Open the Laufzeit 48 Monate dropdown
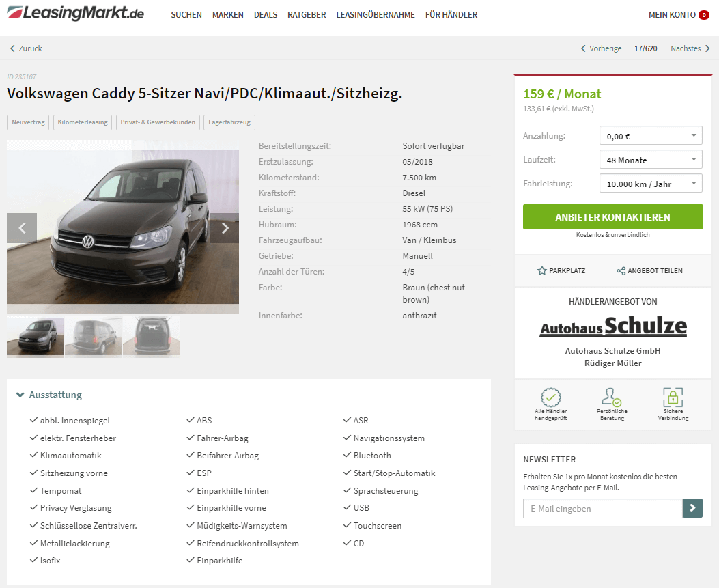Image resolution: width=719 pixels, height=588 pixels. click(651, 160)
